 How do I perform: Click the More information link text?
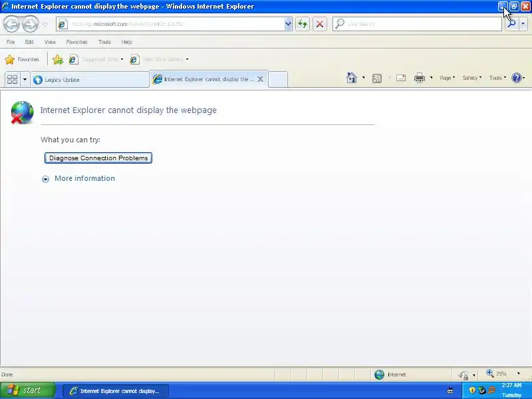(x=85, y=178)
